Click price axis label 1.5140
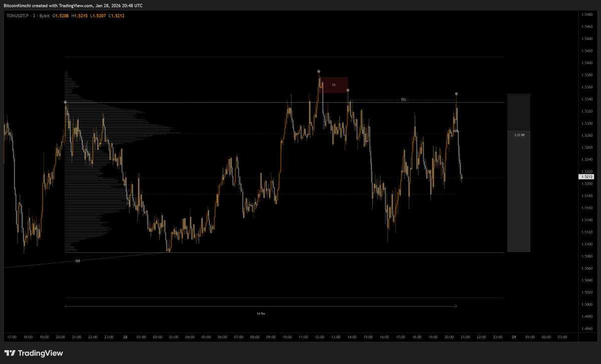Image resolution: width=601 pixels, height=364 pixels. click(x=587, y=220)
